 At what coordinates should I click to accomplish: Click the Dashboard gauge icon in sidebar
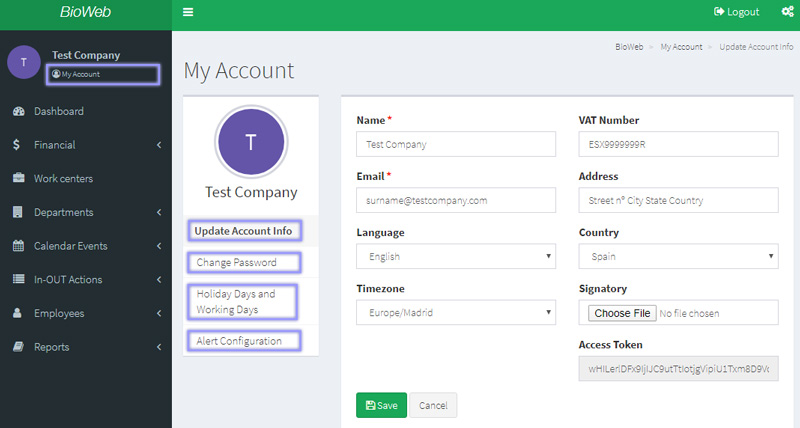18,111
